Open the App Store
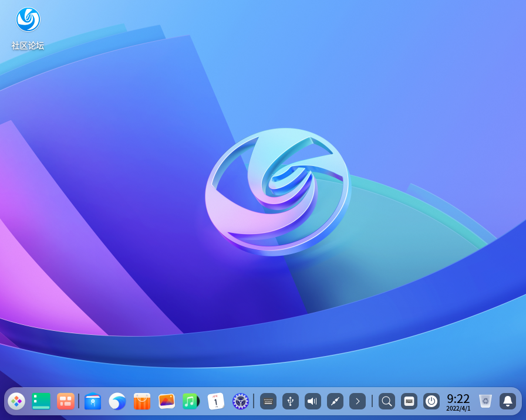This screenshot has width=526, height=420. click(x=141, y=401)
